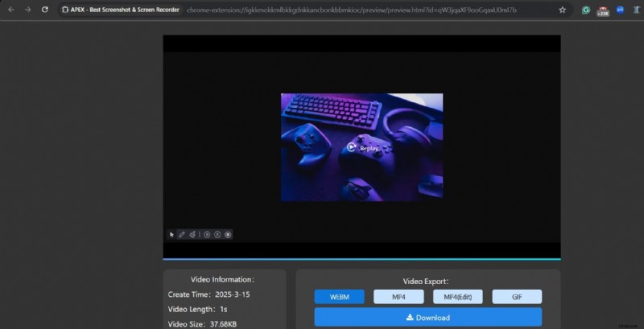Click the stop recording circle icon
Viewport: 644px width, 329px height.
click(228, 235)
